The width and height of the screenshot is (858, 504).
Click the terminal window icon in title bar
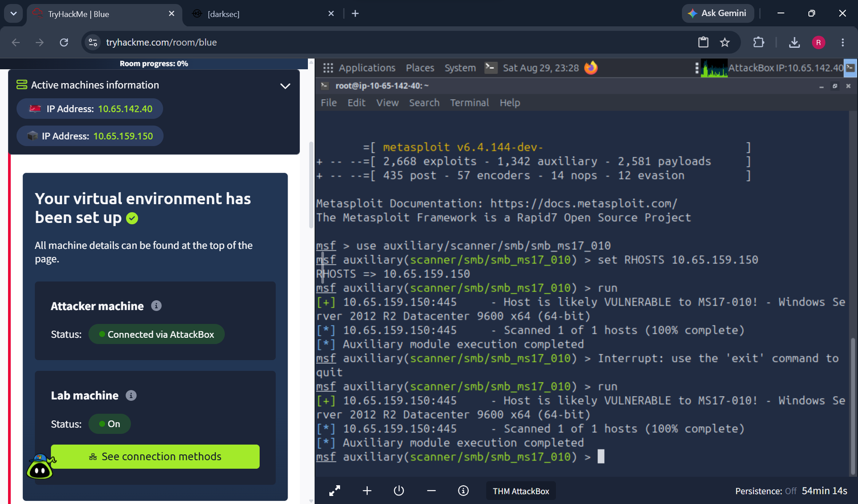pos(324,85)
